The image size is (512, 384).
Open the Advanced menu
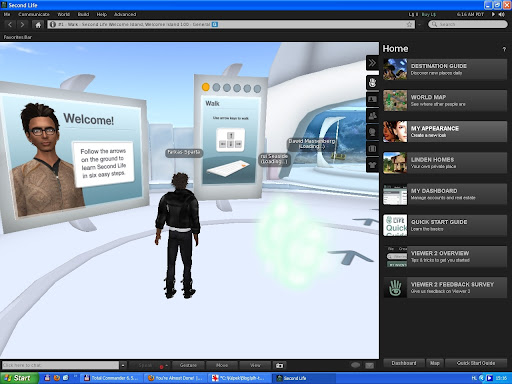coord(125,14)
